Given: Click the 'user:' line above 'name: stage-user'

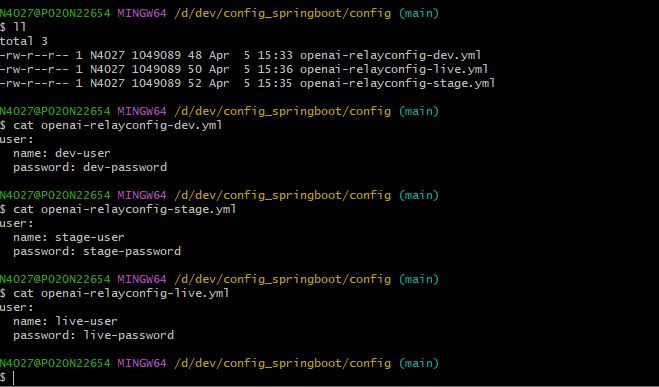Looking at the screenshot, I should 16,224.
